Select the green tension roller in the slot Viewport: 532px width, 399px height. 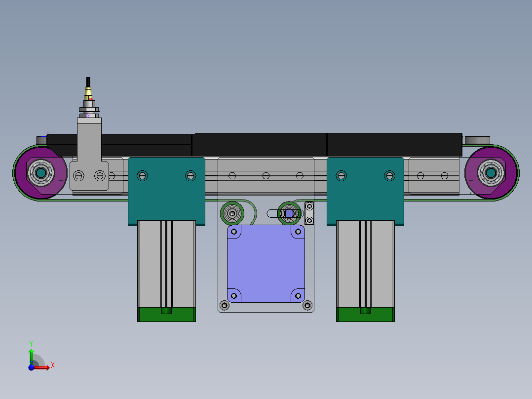coord(289,214)
